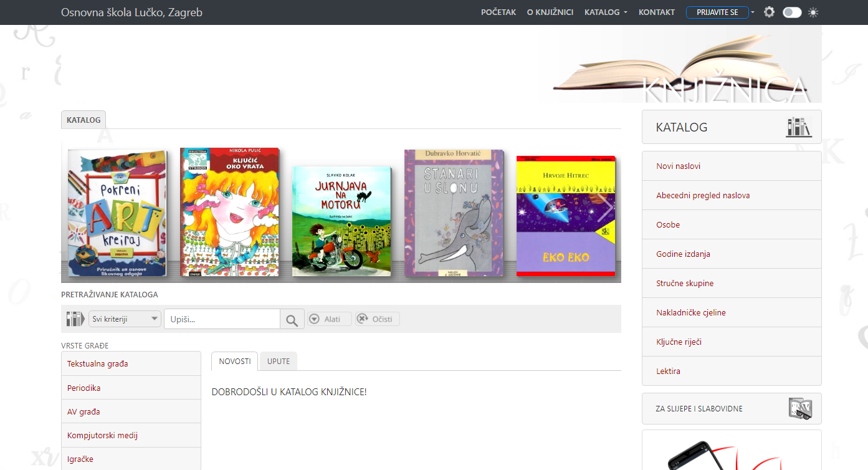Open Abecedni pregled naslova
The width and height of the screenshot is (868, 470).
pyautogui.click(x=732, y=195)
